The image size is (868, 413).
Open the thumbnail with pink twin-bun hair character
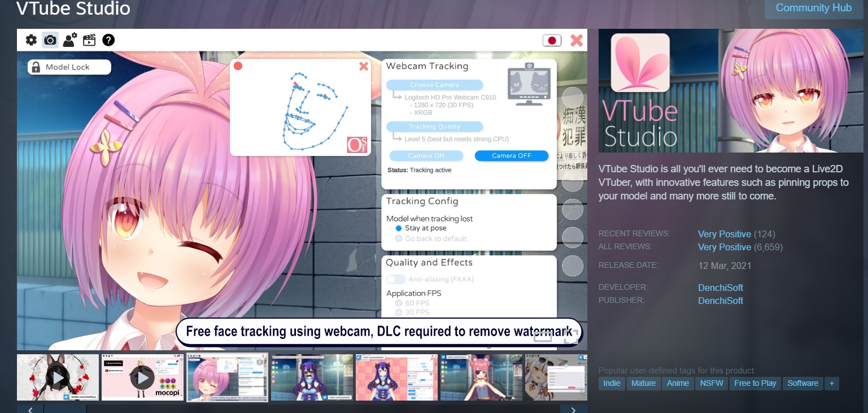coord(481,377)
